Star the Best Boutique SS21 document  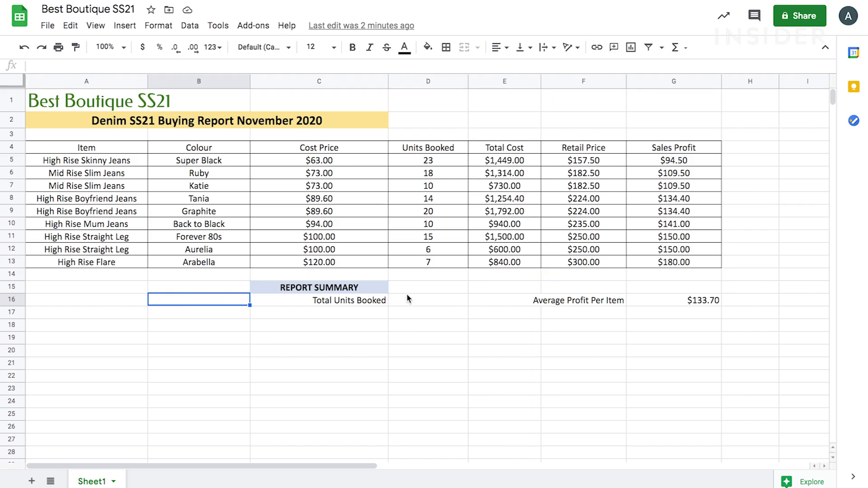tap(151, 9)
